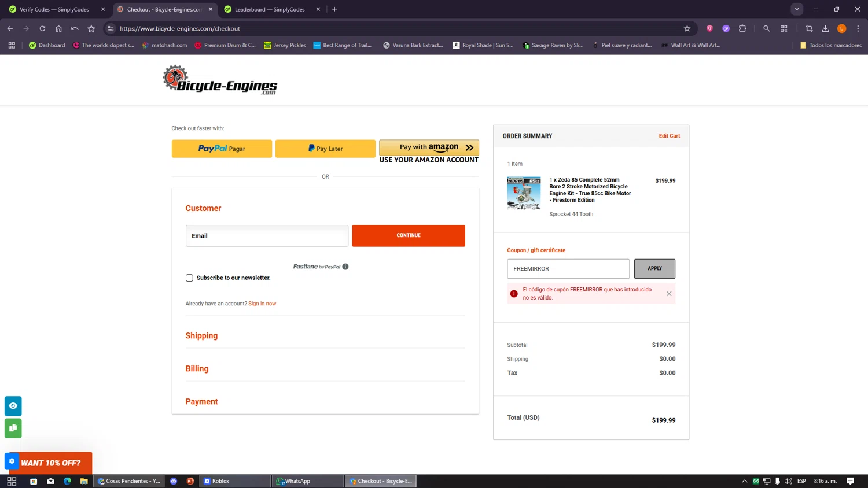Bookmark this page with the address bar star
The width and height of the screenshot is (868, 488).
pos(687,28)
